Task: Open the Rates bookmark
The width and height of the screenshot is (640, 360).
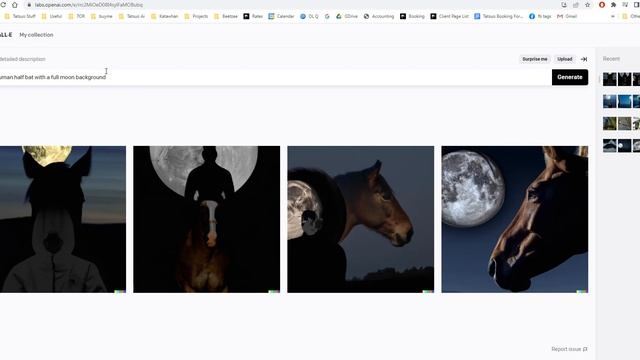Action: pyautogui.click(x=253, y=16)
